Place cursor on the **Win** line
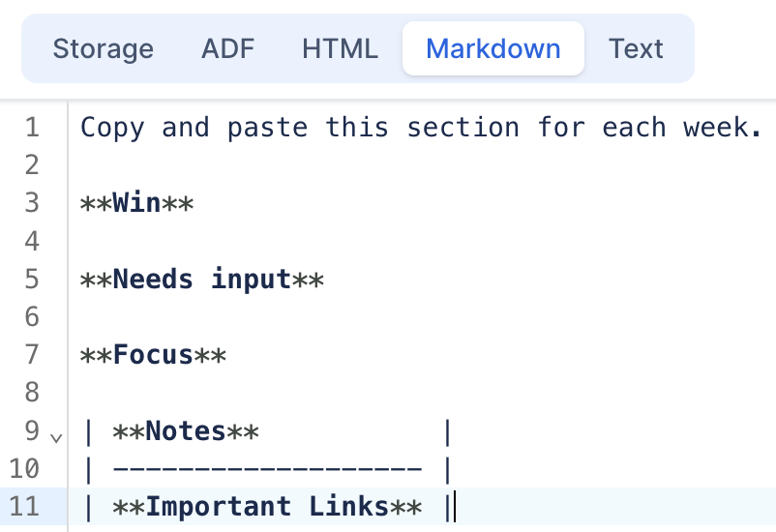Viewport: 776px width, 532px height. [x=137, y=203]
